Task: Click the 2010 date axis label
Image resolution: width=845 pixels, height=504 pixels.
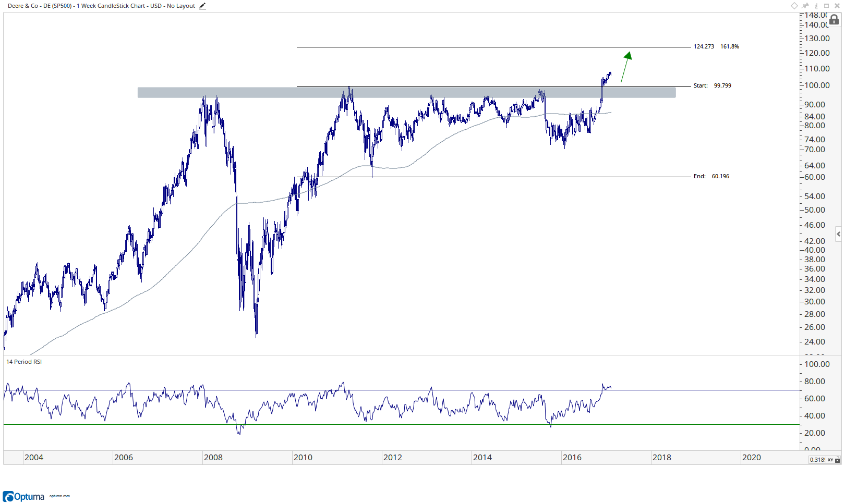Action: 303,457
